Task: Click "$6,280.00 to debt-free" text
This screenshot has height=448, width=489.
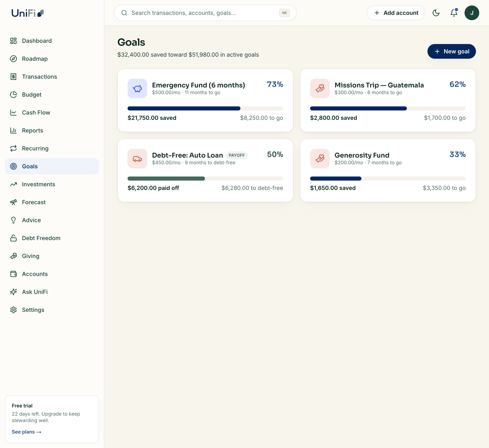Action: 252,188
